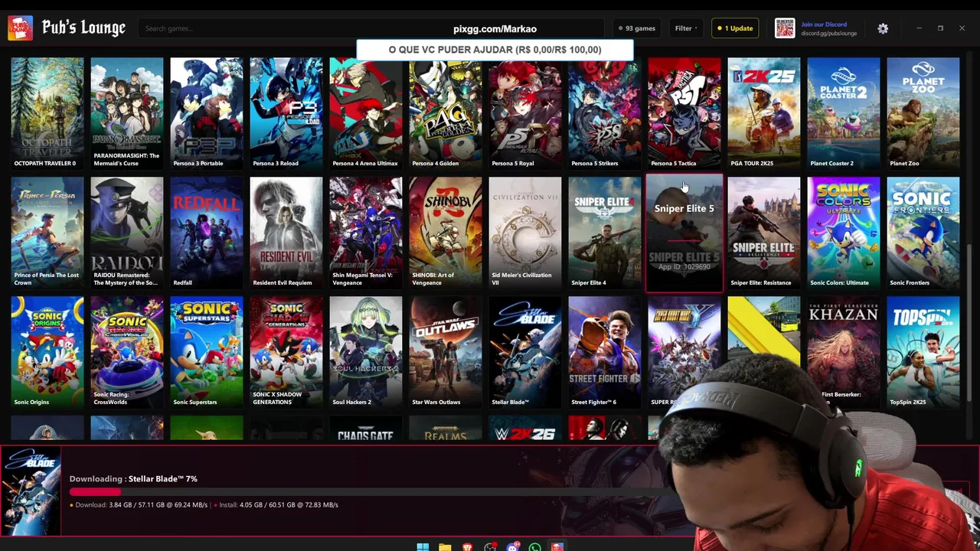Click the Stellar Blade download thumbnail
This screenshot has height=551, width=980.
point(31,491)
